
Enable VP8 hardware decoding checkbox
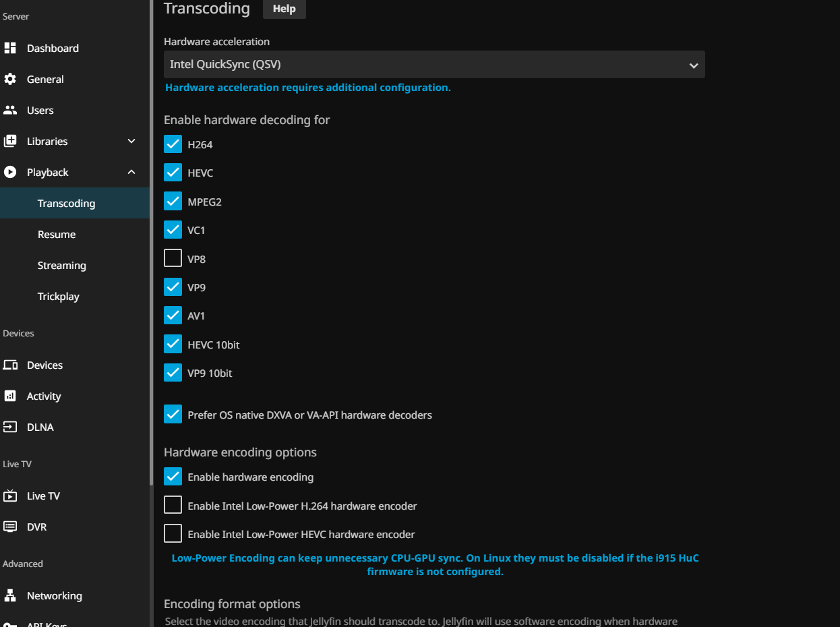click(x=173, y=258)
